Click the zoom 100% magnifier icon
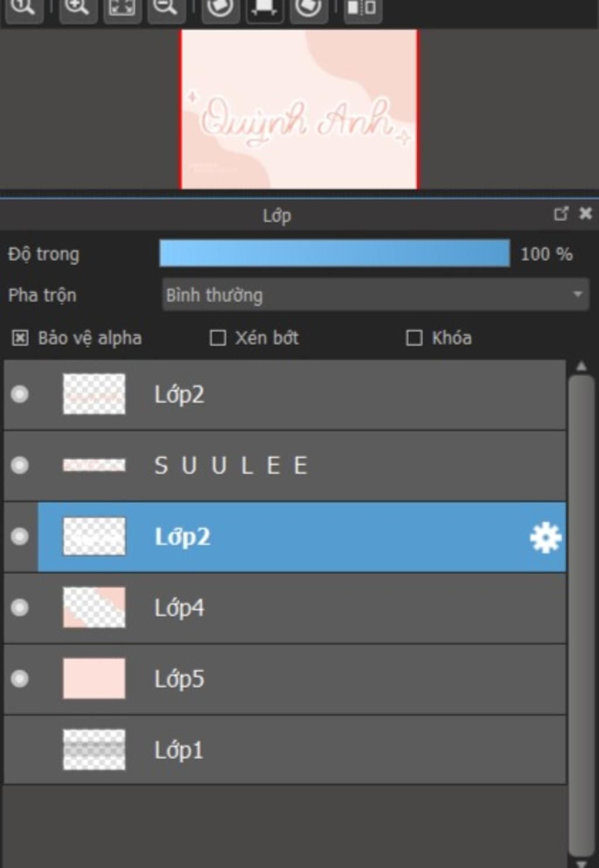Image resolution: width=599 pixels, height=868 pixels. point(22,8)
